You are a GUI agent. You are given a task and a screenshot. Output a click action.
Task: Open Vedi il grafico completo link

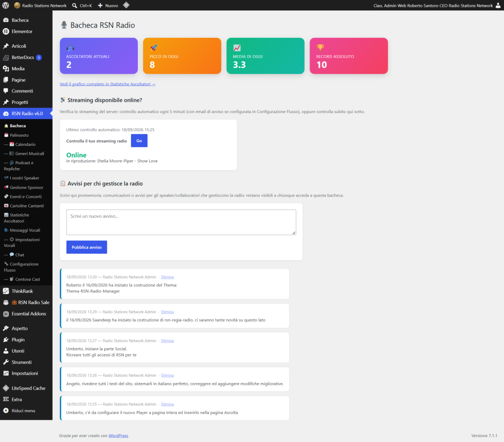coord(107,84)
